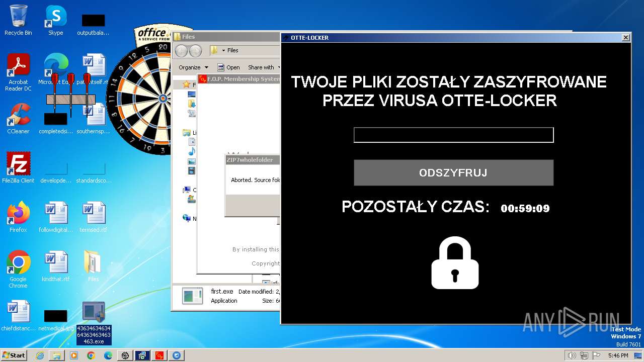Open the Recycle Bin desktop icon
Screen dimensions: 644x362
point(18,20)
